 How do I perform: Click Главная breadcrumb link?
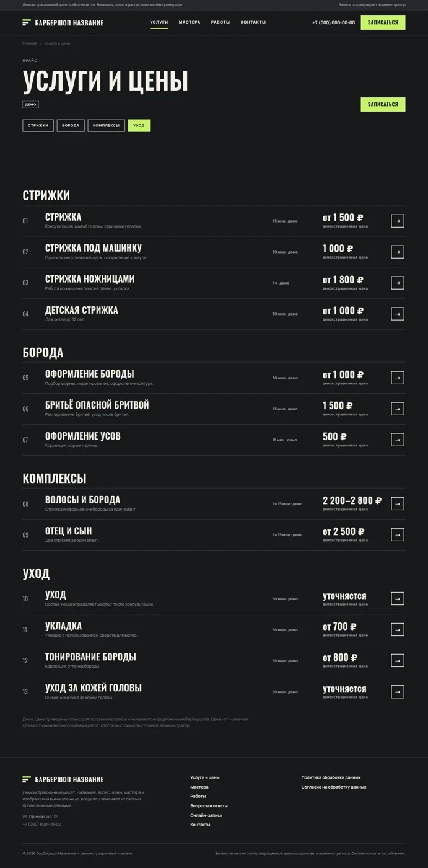(x=30, y=43)
